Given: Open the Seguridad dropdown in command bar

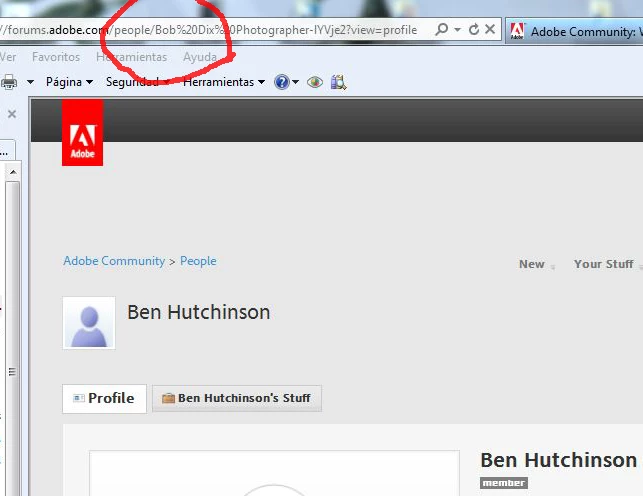Looking at the screenshot, I should point(138,82).
